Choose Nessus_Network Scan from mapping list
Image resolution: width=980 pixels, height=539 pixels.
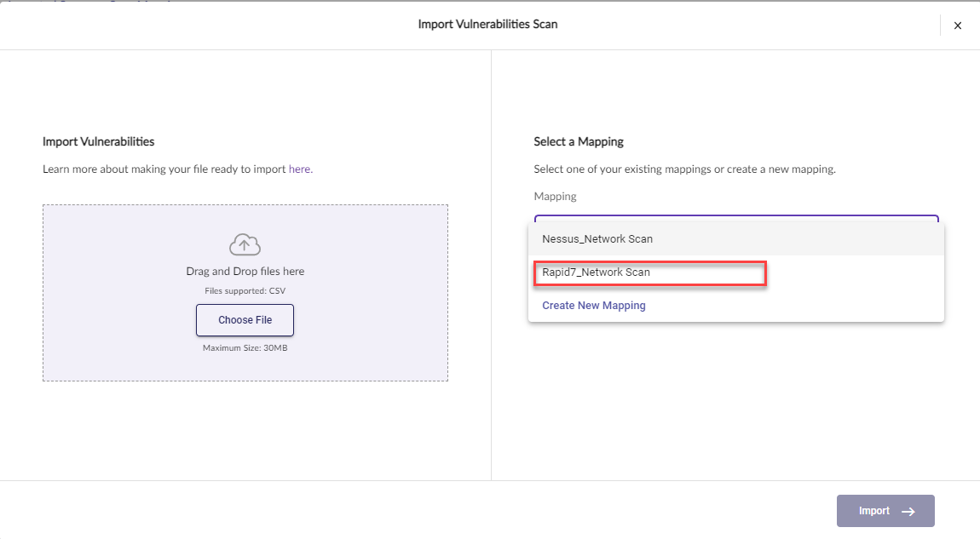point(597,239)
